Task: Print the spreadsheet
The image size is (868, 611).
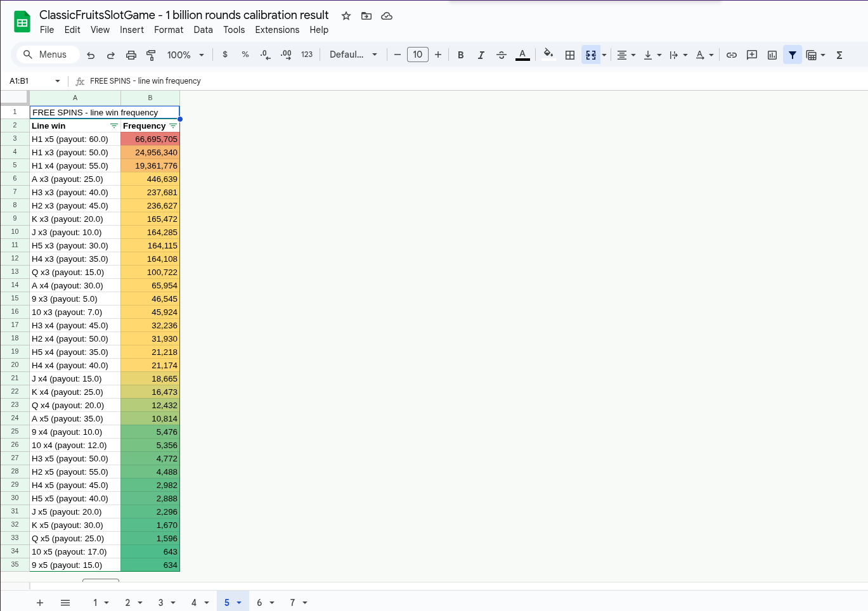Action: pos(131,55)
